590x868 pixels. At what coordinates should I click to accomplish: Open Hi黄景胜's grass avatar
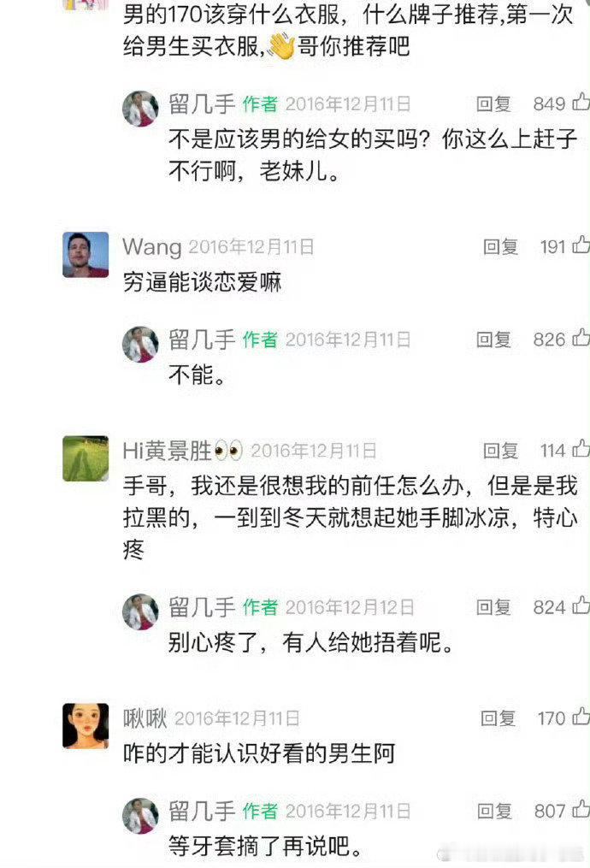click(x=86, y=458)
